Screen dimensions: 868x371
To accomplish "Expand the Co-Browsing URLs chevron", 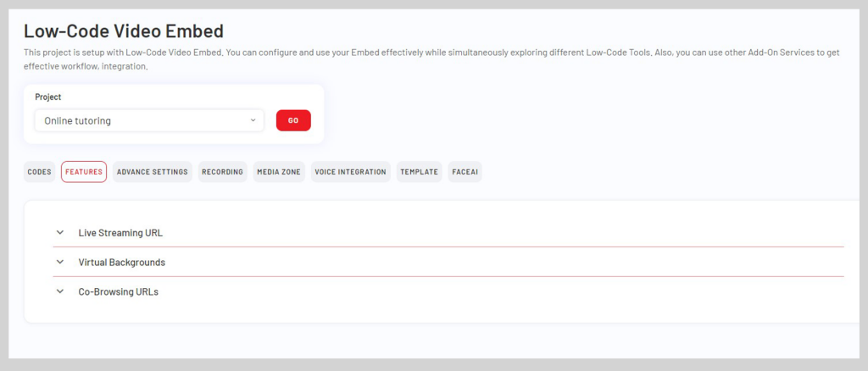I will point(60,291).
